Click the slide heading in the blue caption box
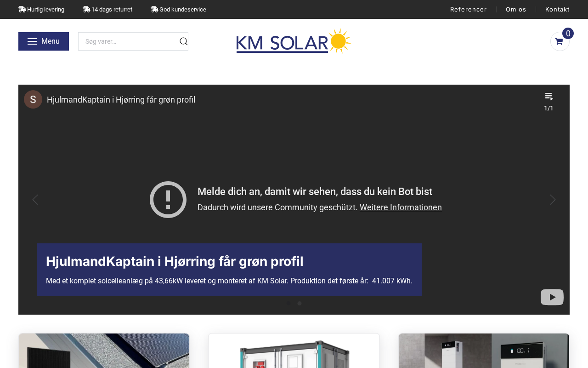 [x=175, y=261]
